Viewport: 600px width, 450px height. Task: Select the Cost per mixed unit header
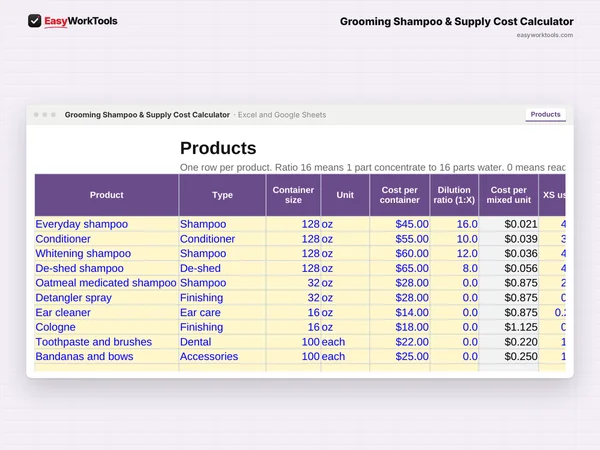tap(509, 195)
